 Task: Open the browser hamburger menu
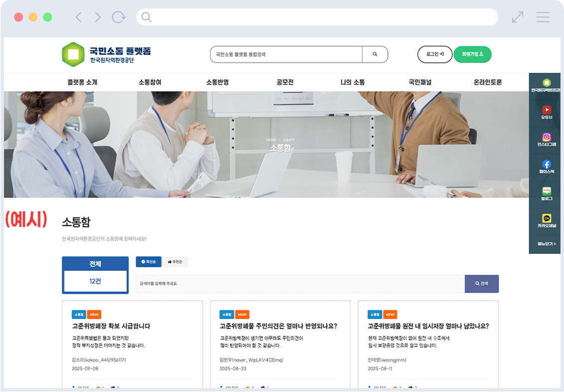[543, 17]
